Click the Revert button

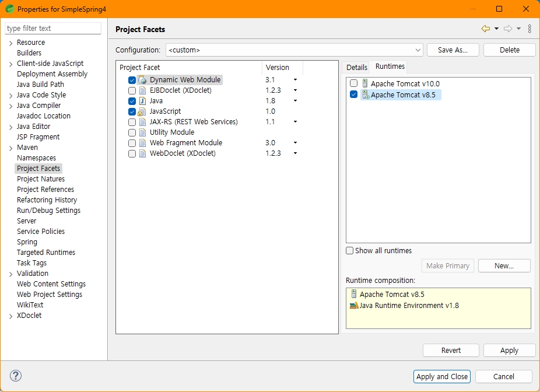[451, 351]
